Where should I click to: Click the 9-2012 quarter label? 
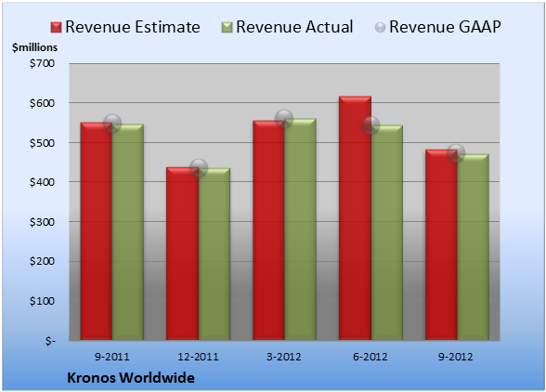pos(456,357)
